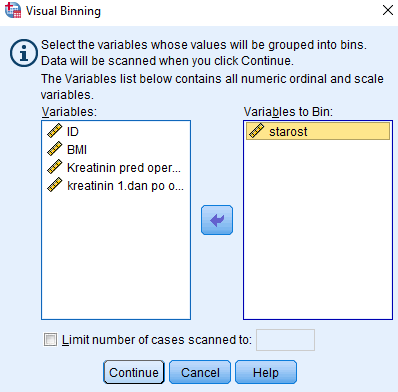The width and height of the screenshot is (398, 392).
Task: Click empty area of Variables to Bin list
Action: (x=318, y=230)
